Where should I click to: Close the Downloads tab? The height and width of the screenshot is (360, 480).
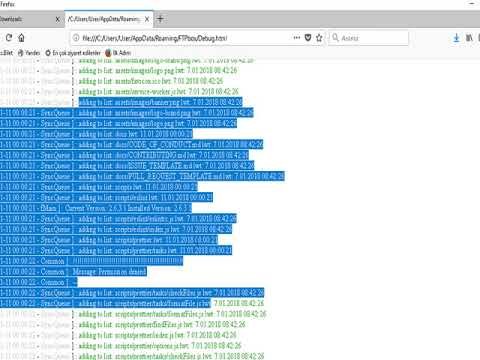click(x=57, y=19)
